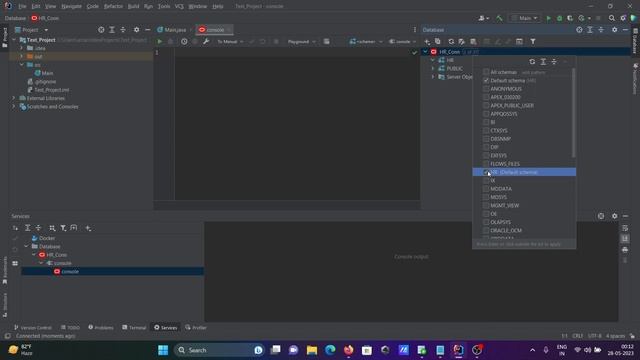640x360 pixels.
Task: Open the Playground mode dropdown
Action: pos(302,42)
